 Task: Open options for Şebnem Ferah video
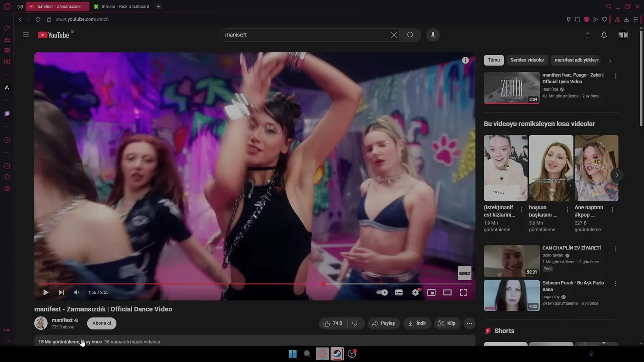point(616,284)
